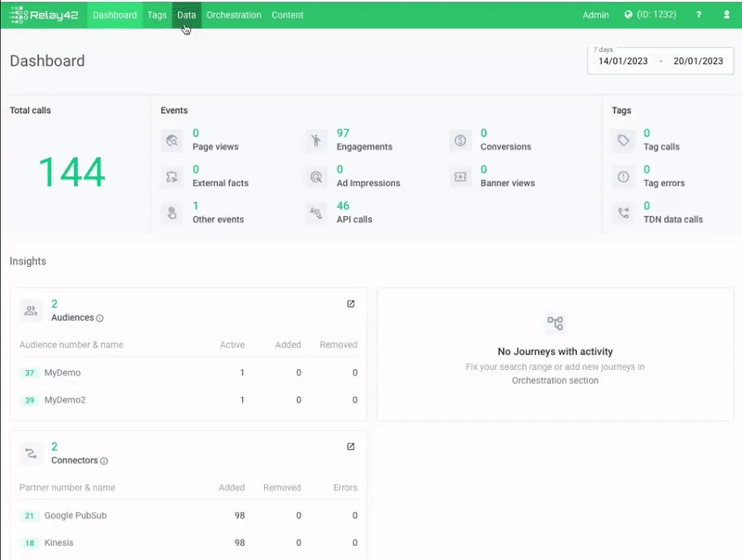Open the Data menu
This screenshot has height=560, width=742.
186,15
